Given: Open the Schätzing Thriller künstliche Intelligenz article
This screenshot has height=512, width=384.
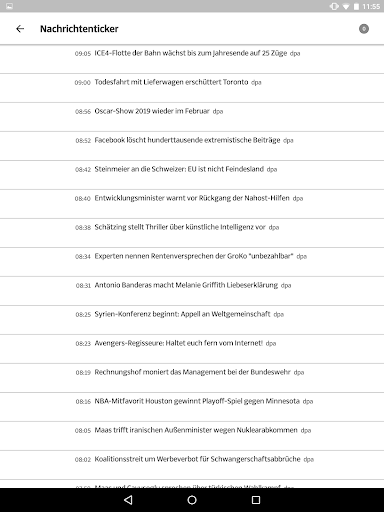Looking at the screenshot, I should pos(192,233).
